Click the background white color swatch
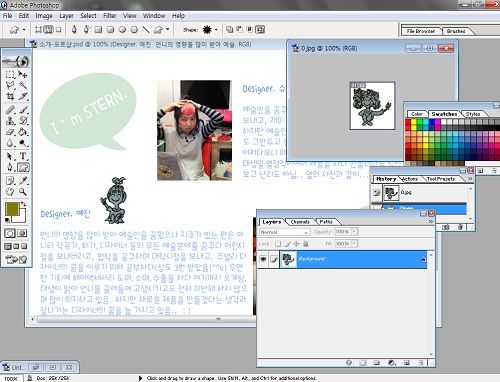 22,217
